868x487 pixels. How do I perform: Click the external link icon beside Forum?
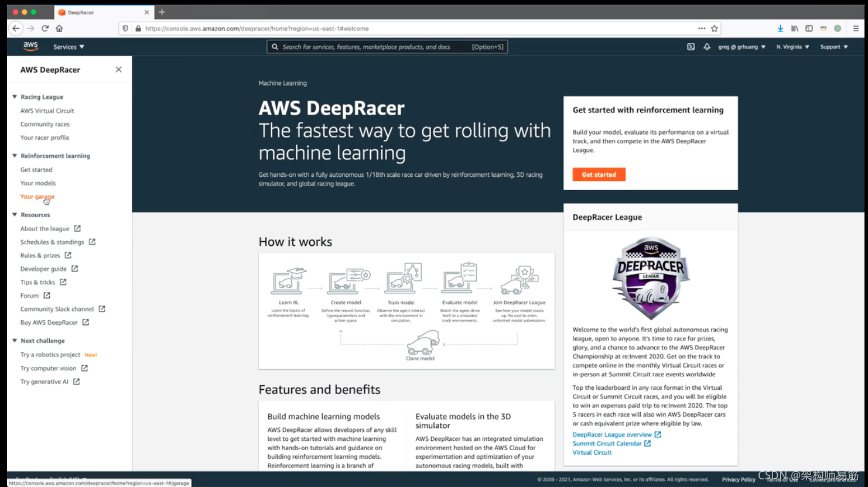[47, 296]
